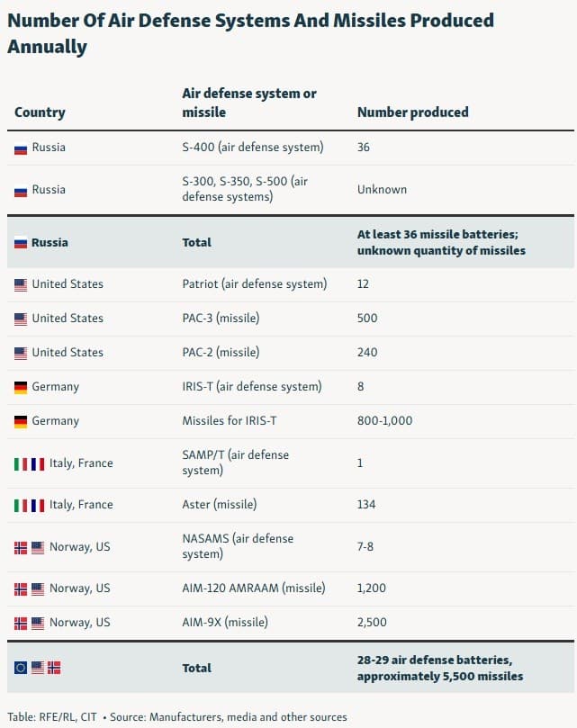Click the Number produced column header
Screen dimensions: 577x728
point(412,112)
